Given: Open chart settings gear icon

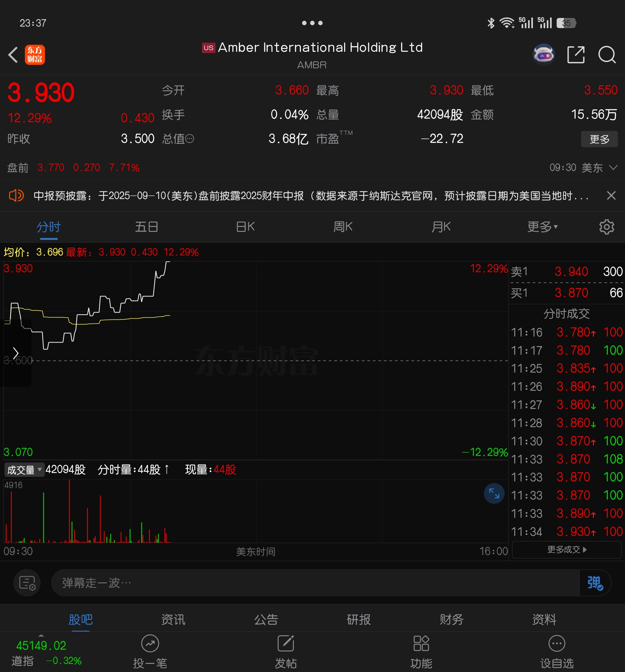Looking at the screenshot, I should pos(606,227).
